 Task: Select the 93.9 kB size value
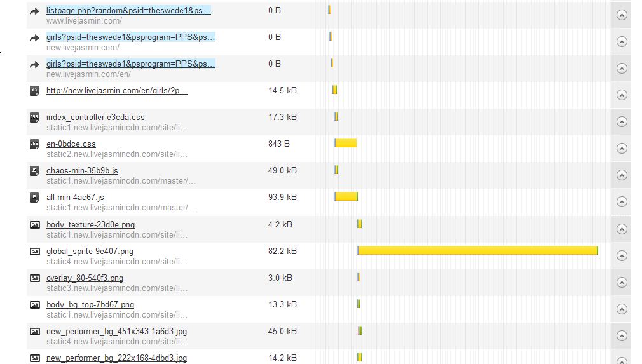coord(282,197)
